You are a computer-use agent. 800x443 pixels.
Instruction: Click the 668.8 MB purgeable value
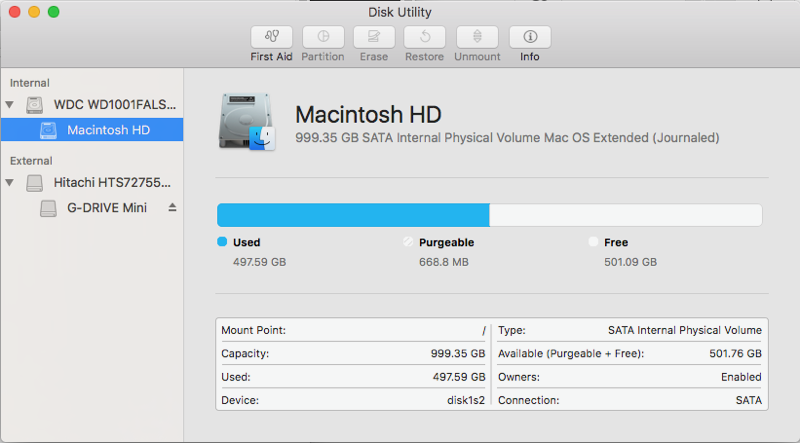(444, 262)
